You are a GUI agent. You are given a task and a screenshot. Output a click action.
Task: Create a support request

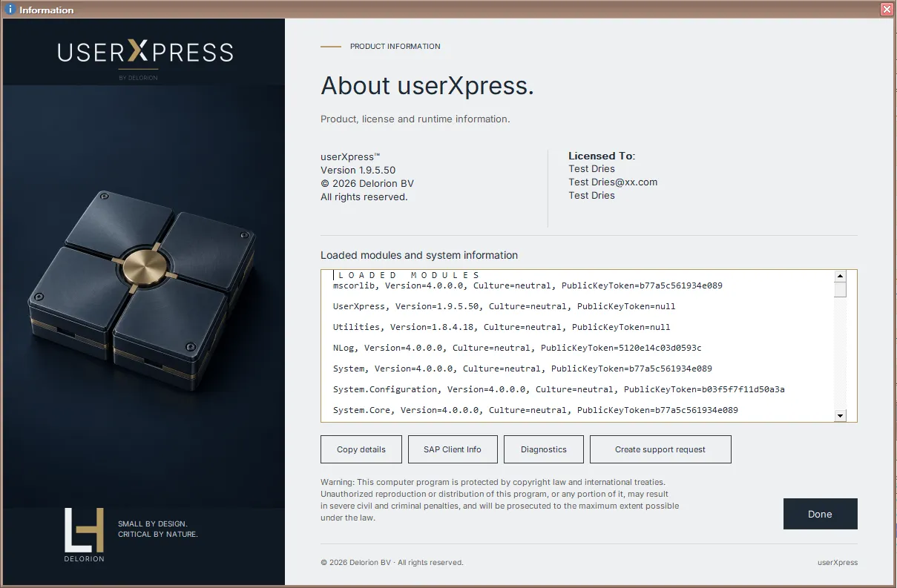tap(660, 449)
